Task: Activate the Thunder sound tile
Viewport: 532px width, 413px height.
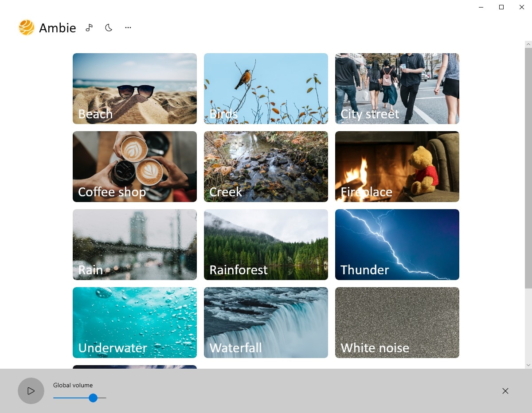Action: pyautogui.click(x=397, y=245)
